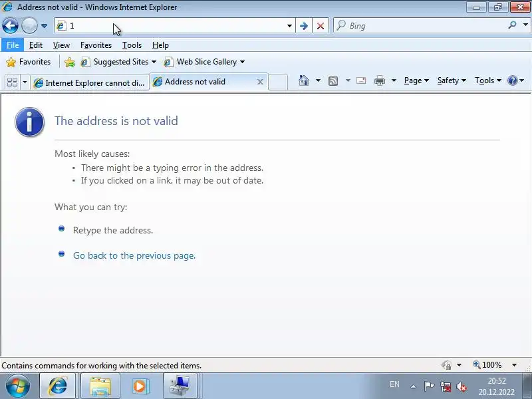Click the Add to Favorites Bar icon

pyautogui.click(x=70, y=62)
